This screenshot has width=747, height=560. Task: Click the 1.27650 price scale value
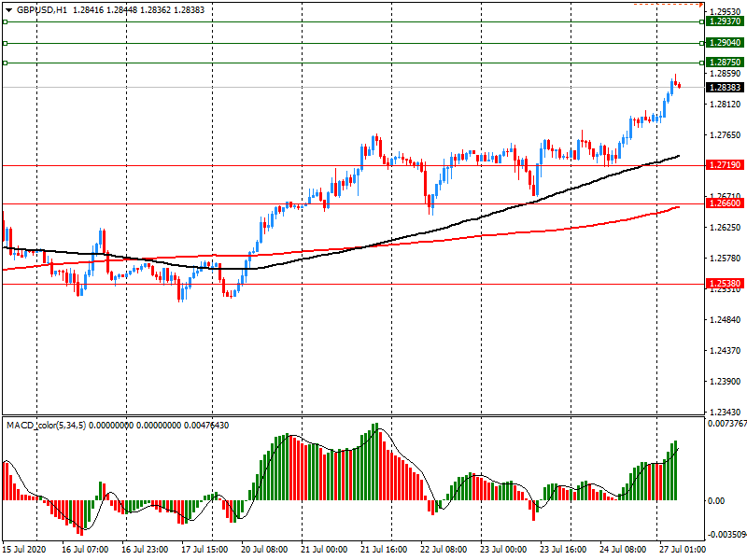click(726, 135)
